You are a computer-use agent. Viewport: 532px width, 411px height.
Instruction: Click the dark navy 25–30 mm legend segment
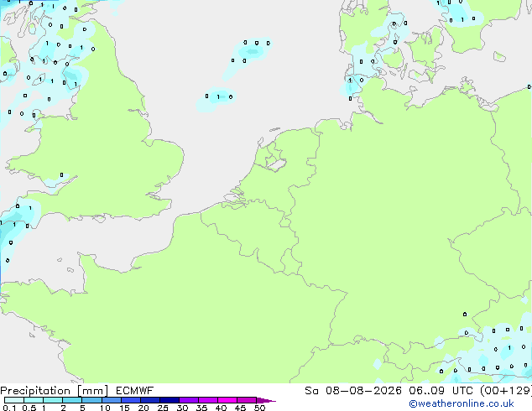170,400
